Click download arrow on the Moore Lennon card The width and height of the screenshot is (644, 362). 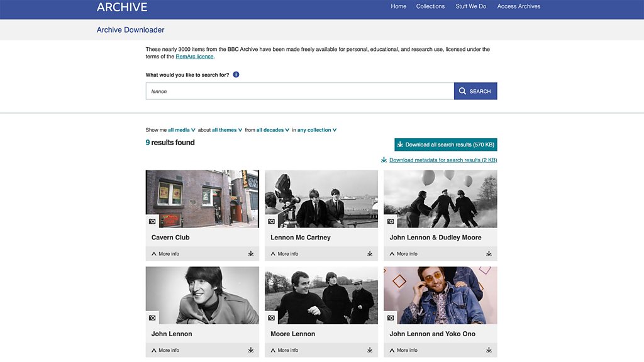pyautogui.click(x=370, y=350)
